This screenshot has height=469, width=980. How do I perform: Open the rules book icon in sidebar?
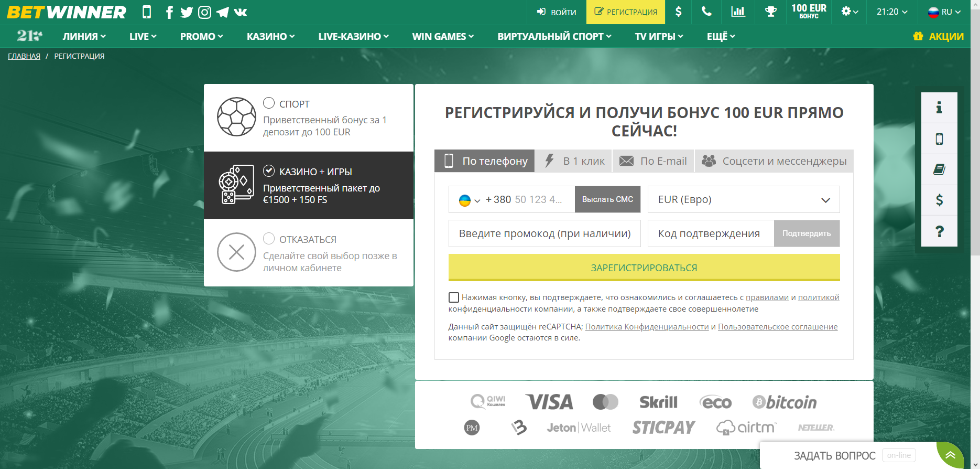pyautogui.click(x=939, y=169)
